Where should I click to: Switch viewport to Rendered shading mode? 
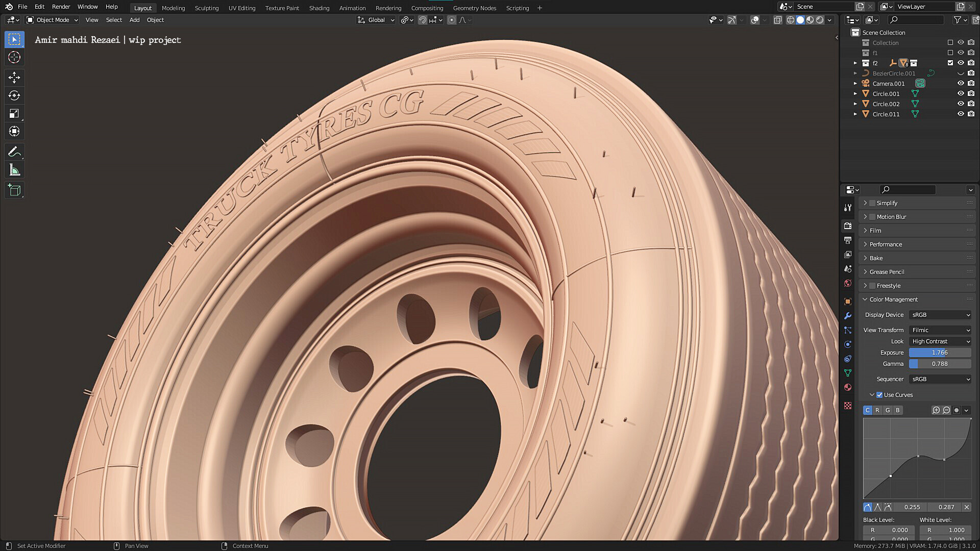coord(819,20)
